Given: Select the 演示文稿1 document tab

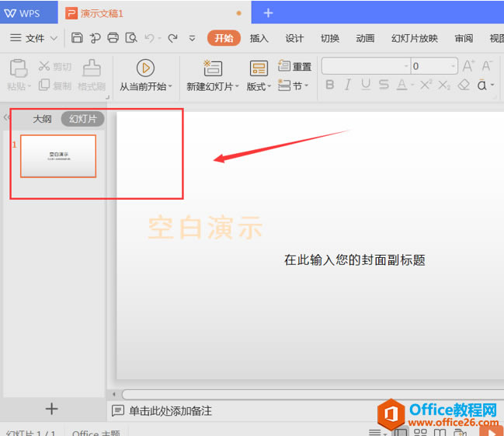Looking at the screenshot, I should pyautogui.click(x=155, y=13).
